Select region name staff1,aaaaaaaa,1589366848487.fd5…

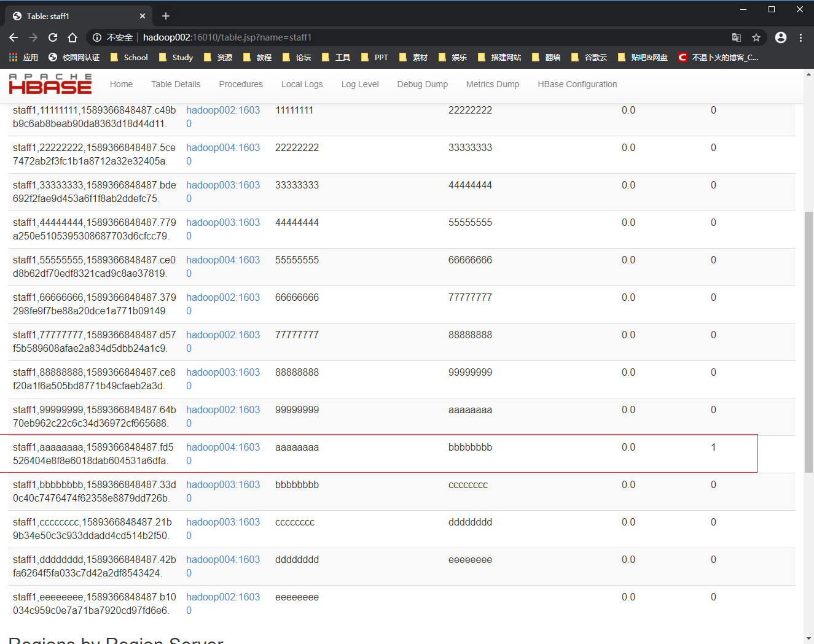coord(93,454)
